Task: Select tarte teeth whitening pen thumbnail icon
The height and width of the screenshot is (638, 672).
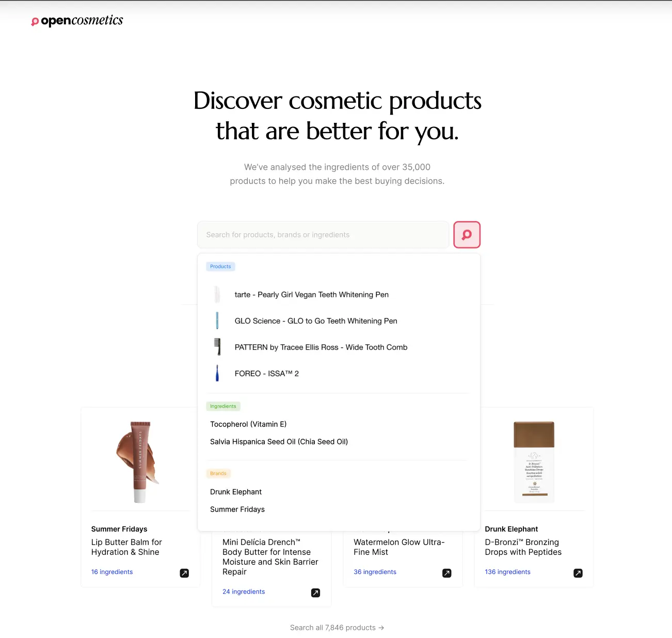Action: pyautogui.click(x=217, y=294)
